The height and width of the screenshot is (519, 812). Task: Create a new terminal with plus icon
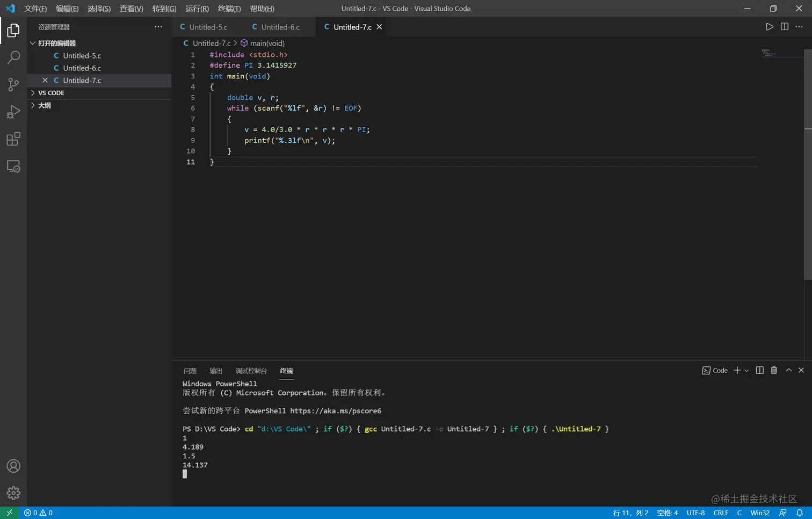(x=737, y=370)
